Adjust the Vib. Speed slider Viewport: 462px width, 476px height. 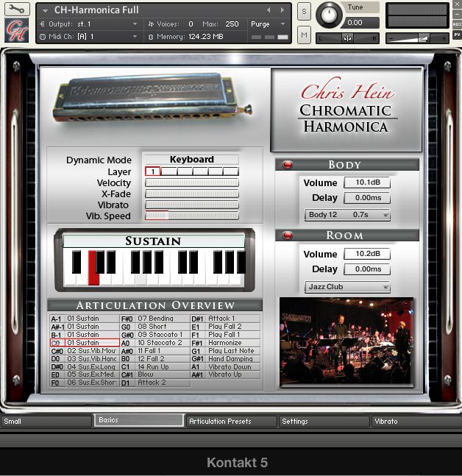pos(192,216)
